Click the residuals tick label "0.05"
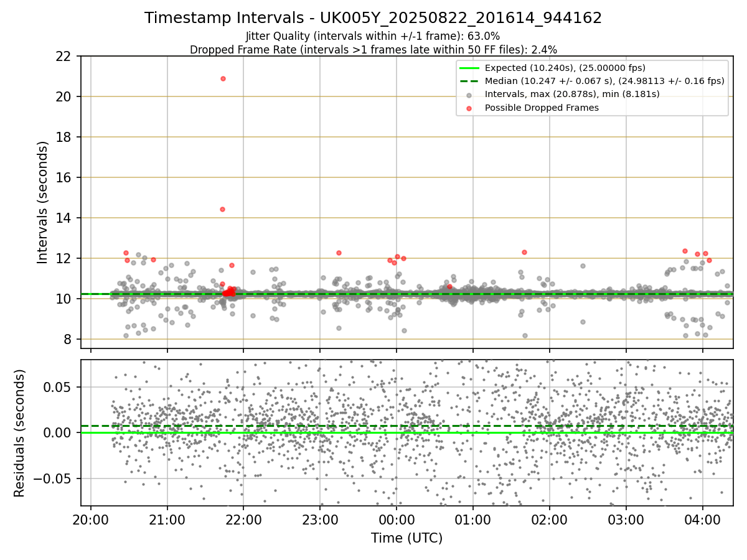The image size is (747, 560). pos(58,387)
